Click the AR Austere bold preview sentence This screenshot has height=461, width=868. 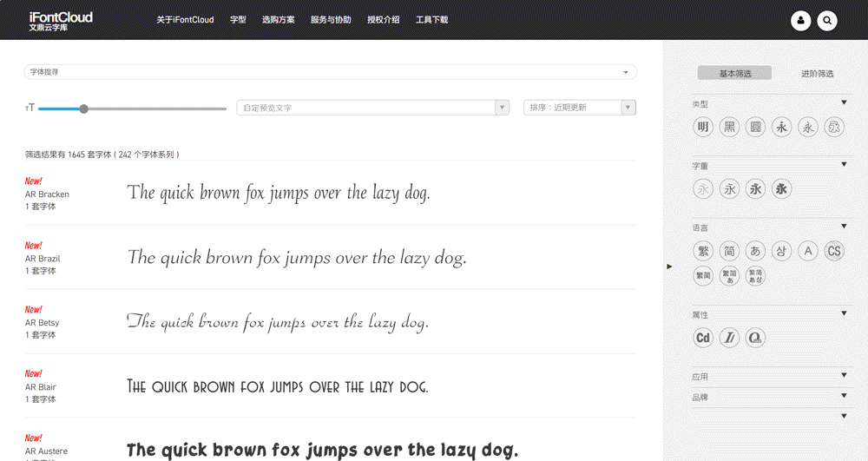[323, 450]
